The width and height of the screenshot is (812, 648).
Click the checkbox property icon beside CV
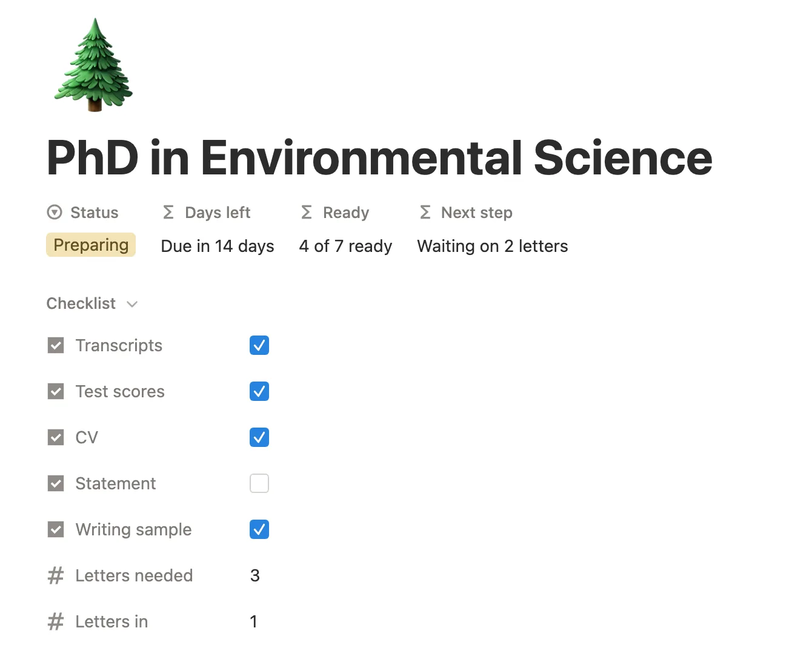tap(56, 437)
